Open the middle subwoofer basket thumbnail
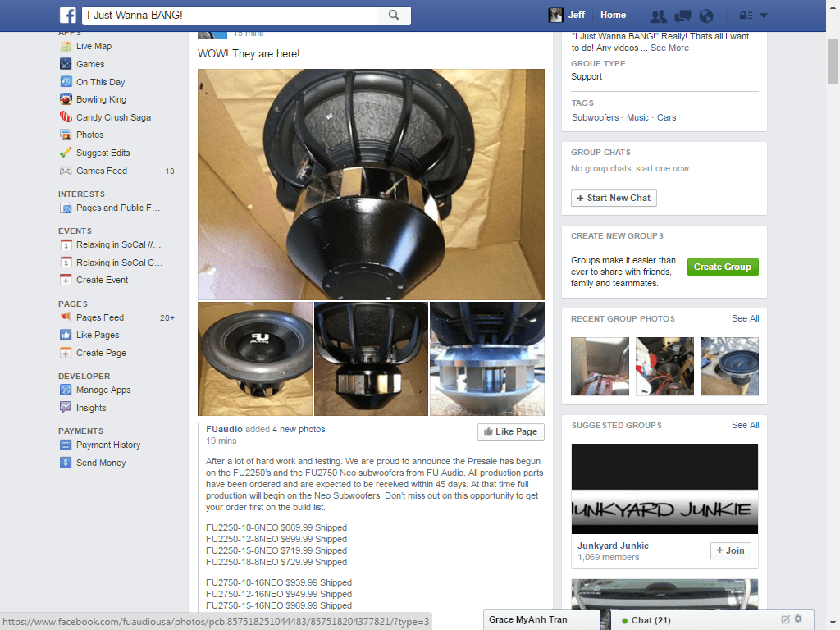This screenshot has width=840, height=630. click(372, 359)
